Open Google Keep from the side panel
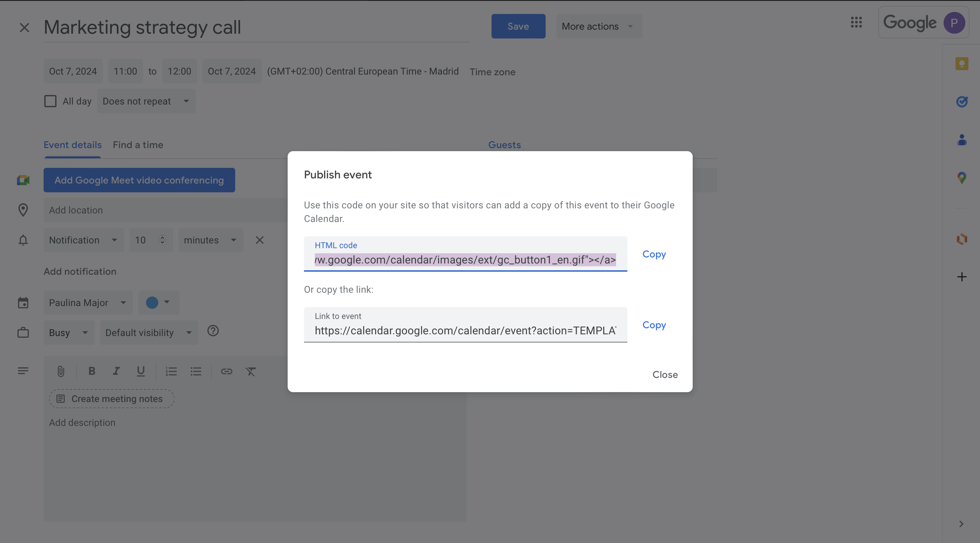Viewport: 980px width, 543px height. 962,64
